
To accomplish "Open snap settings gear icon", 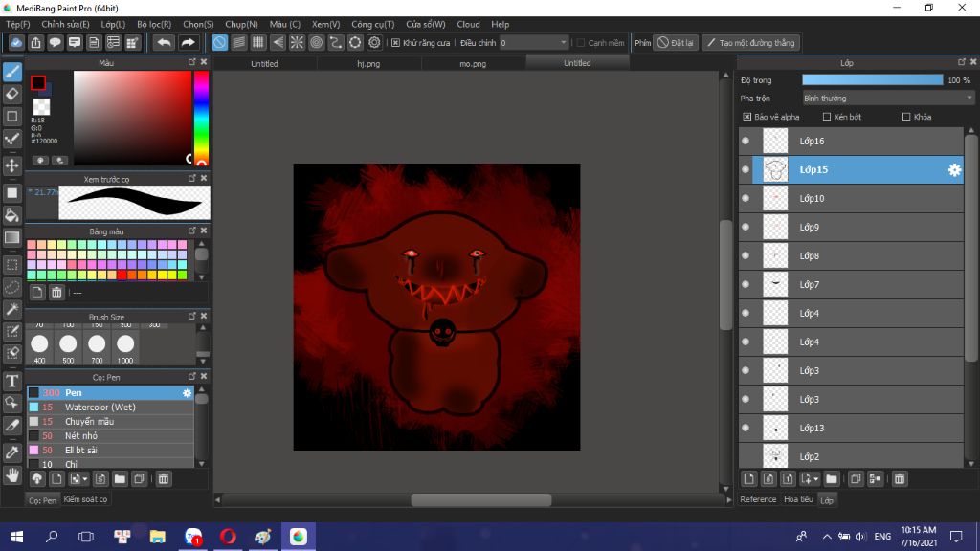I will 374,42.
